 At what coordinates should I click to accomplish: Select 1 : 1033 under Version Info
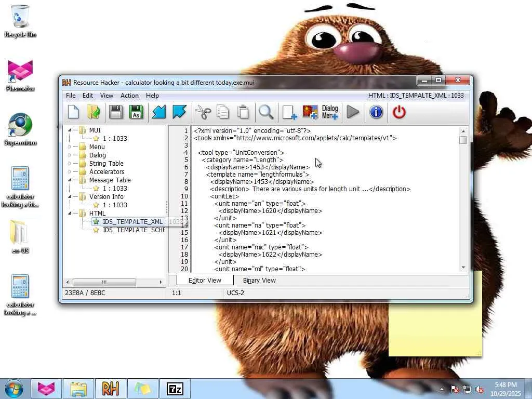[x=115, y=205]
